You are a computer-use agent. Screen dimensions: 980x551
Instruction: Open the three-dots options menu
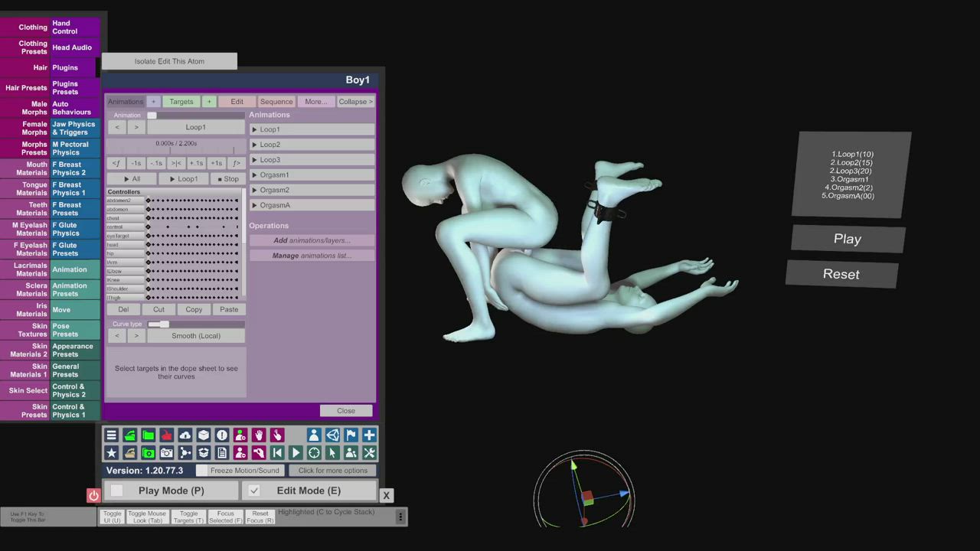[x=400, y=517]
